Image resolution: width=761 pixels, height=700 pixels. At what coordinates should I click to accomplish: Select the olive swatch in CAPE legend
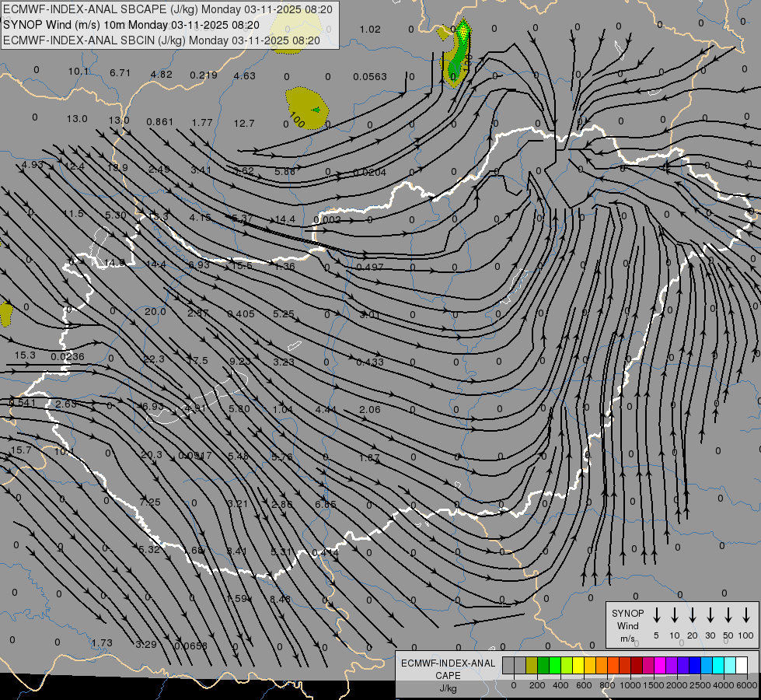click(532, 666)
